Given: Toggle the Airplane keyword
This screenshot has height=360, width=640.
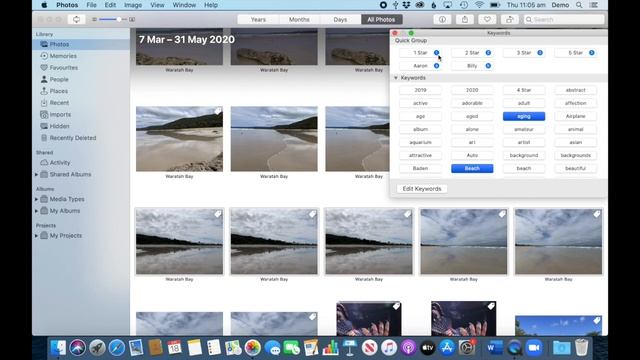Looking at the screenshot, I should click(x=576, y=116).
